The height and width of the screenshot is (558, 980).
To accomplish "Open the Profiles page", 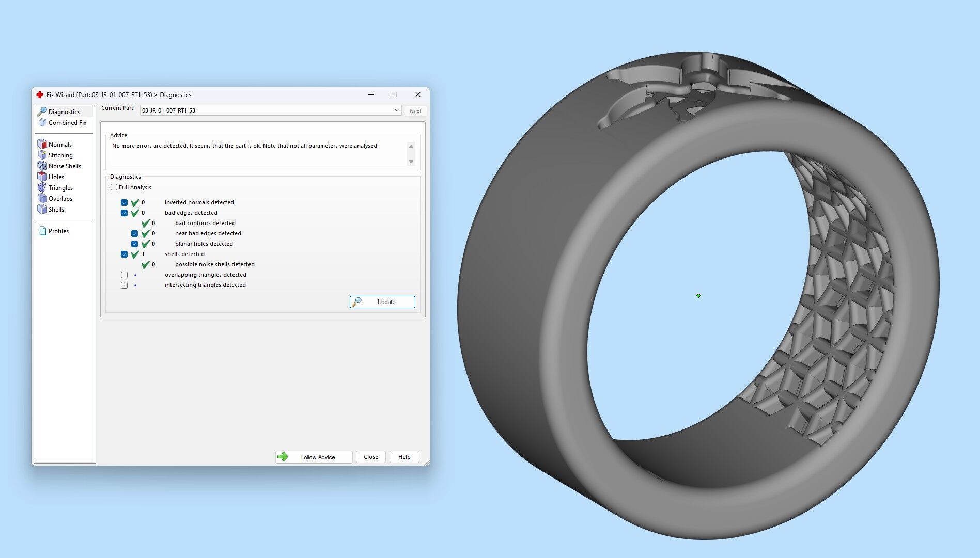I will [58, 231].
